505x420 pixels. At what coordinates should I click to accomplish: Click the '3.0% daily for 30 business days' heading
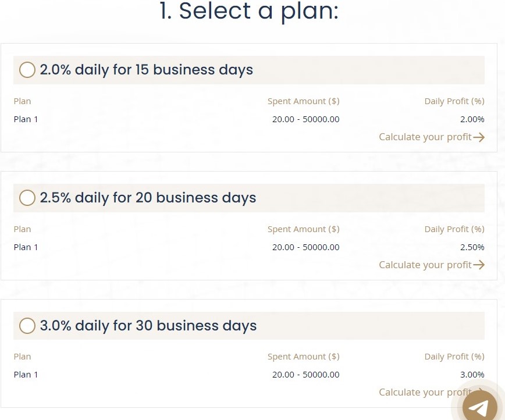point(148,326)
